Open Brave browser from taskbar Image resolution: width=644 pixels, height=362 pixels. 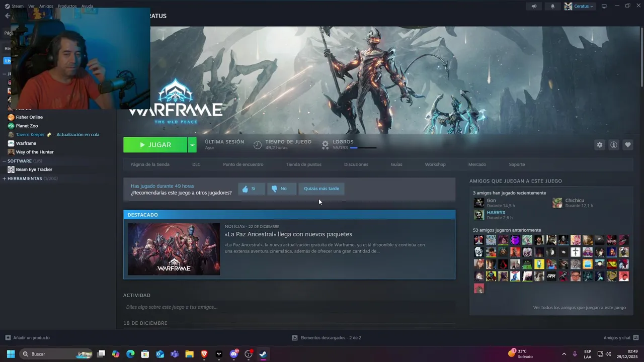[x=204, y=354]
